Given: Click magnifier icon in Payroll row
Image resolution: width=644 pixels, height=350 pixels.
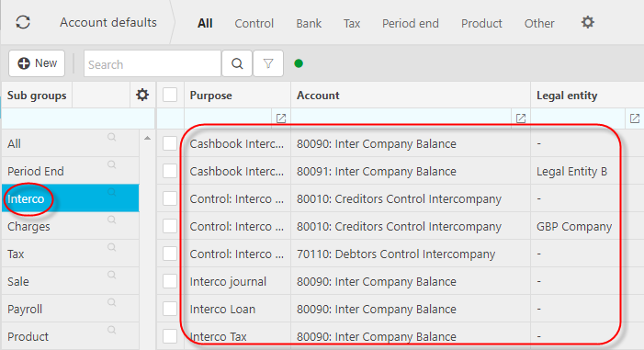Looking at the screenshot, I should (x=112, y=302).
